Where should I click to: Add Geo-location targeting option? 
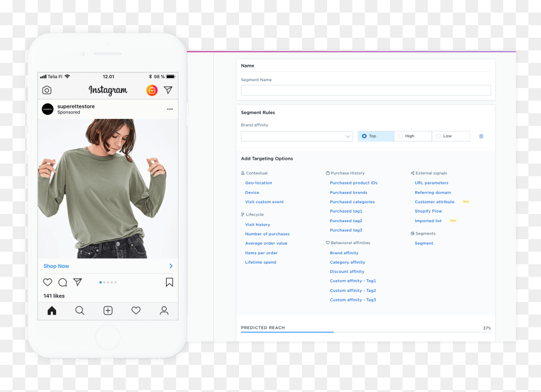click(259, 183)
